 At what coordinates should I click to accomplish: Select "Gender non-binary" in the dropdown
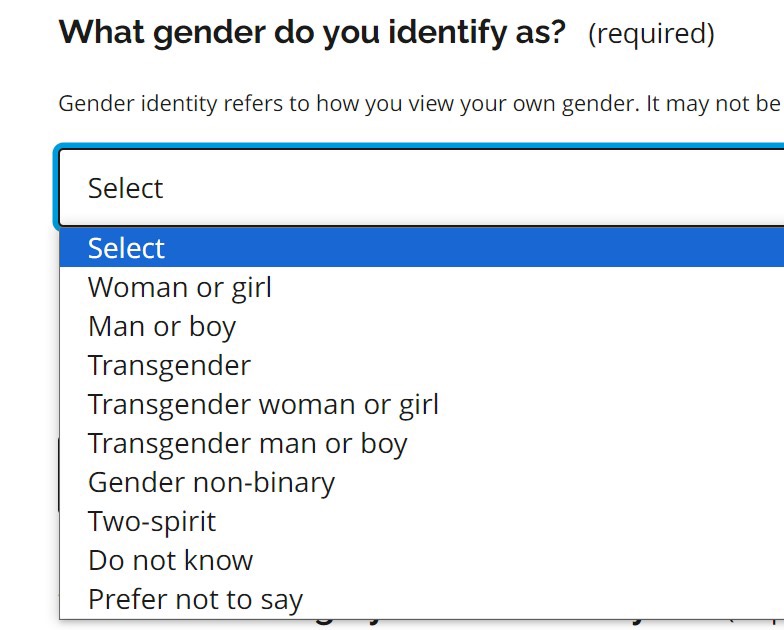(x=211, y=483)
